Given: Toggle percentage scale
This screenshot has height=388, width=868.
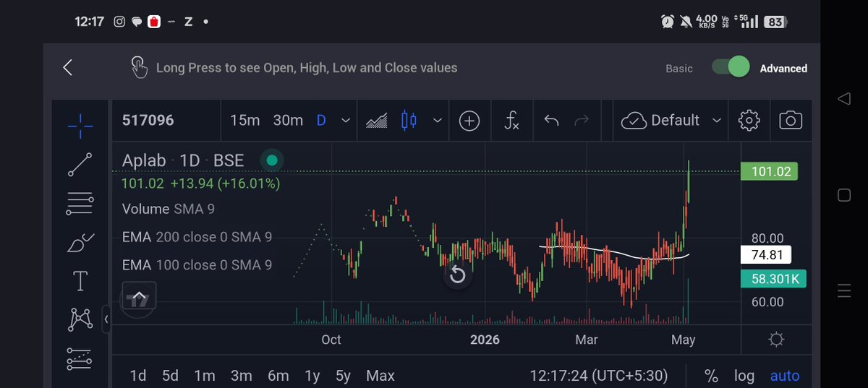Looking at the screenshot, I should click(x=712, y=376).
